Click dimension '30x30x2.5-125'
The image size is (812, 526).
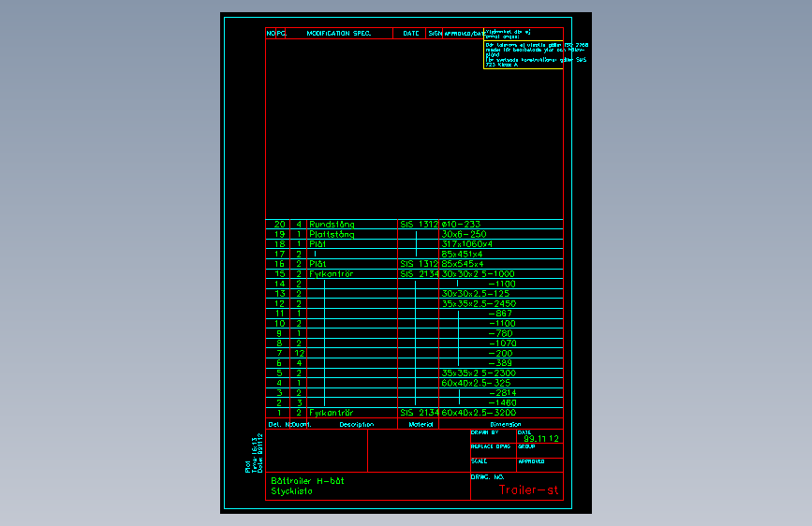click(x=476, y=294)
